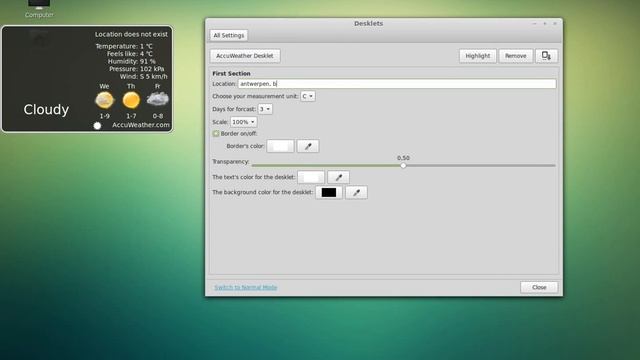The width and height of the screenshot is (640, 360).
Task: Open the text color swatch
Action: point(311,177)
